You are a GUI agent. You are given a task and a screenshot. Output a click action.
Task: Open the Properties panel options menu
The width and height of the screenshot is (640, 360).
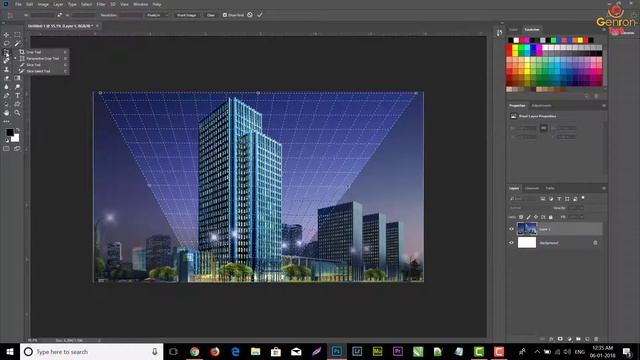[604, 106]
